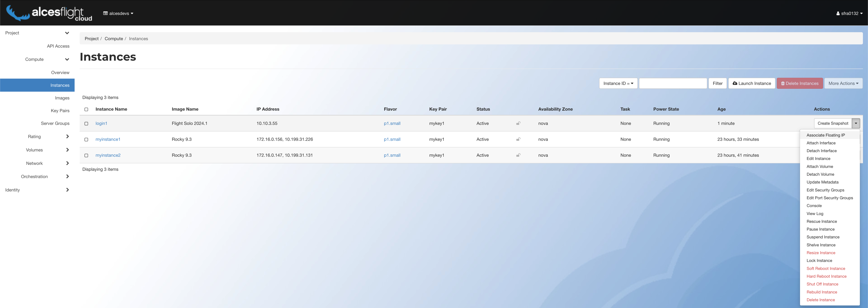Image resolution: width=868 pixels, height=308 pixels.
Task: Click the filter text input field
Action: click(673, 84)
